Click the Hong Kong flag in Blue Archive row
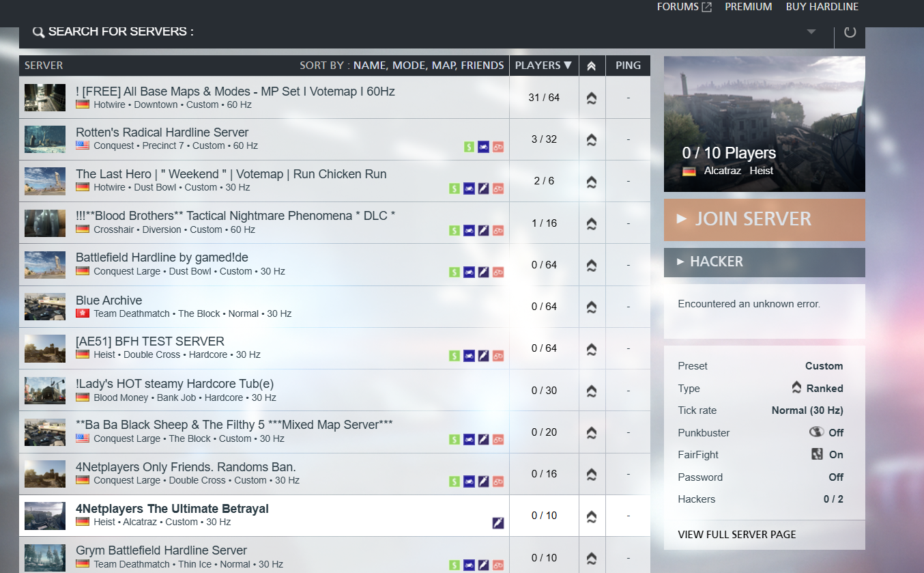Image resolution: width=924 pixels, height=573 pixels. [x=83, y=313]
